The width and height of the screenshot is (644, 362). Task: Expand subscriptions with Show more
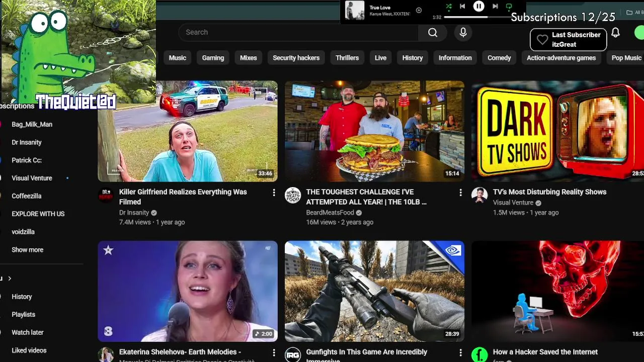(x=28, y=250)
